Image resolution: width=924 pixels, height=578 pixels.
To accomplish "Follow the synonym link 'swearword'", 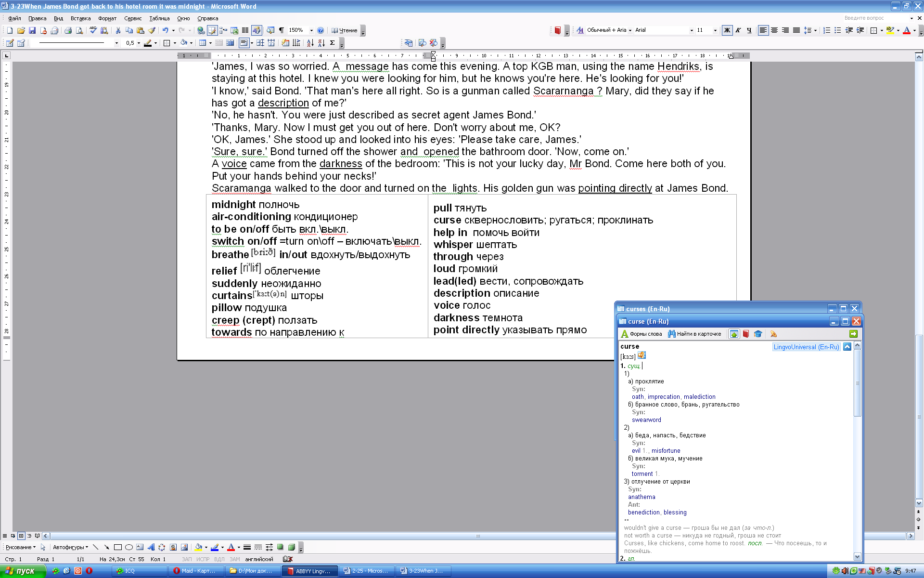I will coord(646,420).
